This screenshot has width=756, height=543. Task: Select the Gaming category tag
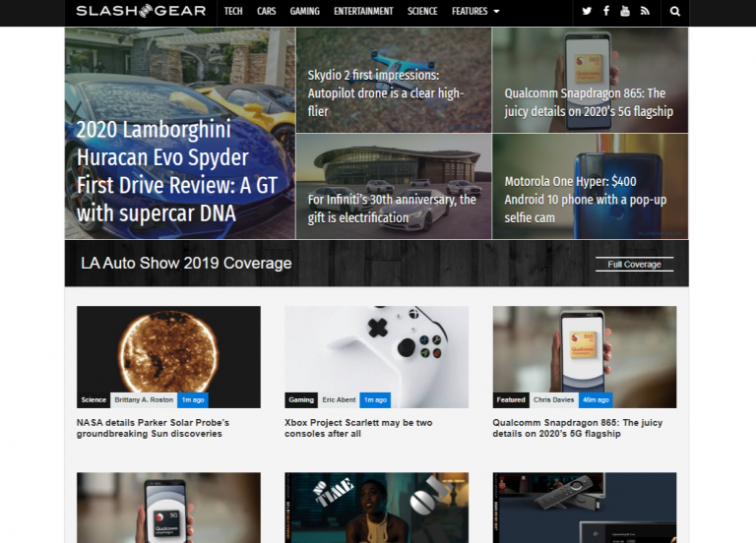click(x=301, y=400)
